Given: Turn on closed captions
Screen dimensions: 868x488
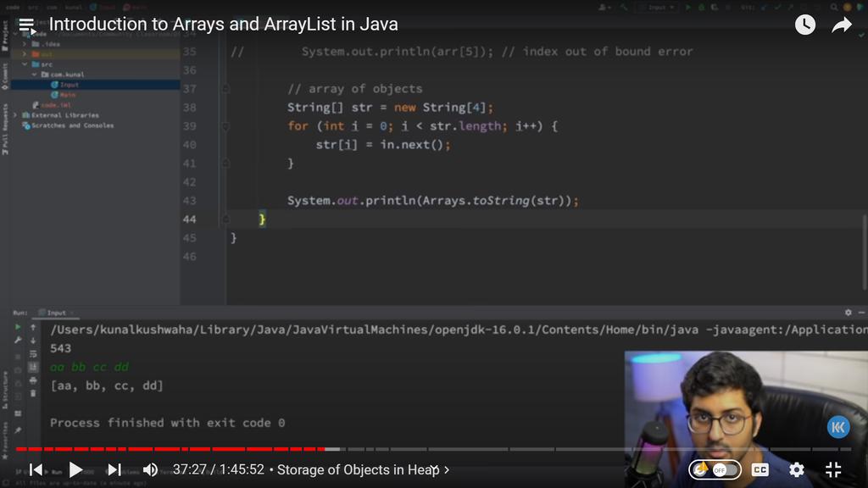Looking at the screenshot, I should tap(760, 469).
